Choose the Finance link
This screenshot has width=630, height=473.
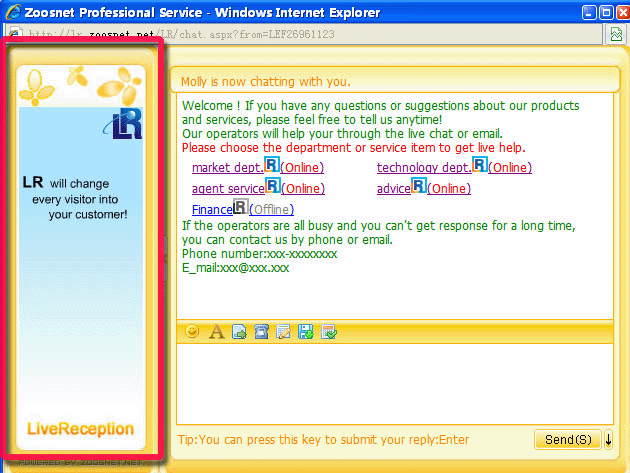pyautogui.click(x=212, y=209)
